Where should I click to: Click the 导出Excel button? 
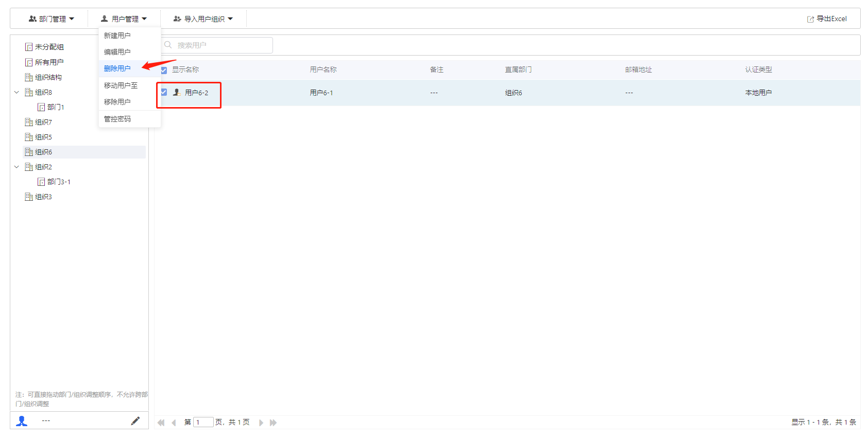point(827,19)
